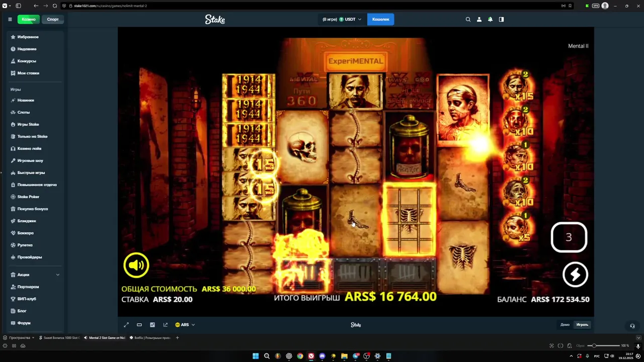Open the Пространства workspaces dropdown
644x362 pixels.
(19, 338)
